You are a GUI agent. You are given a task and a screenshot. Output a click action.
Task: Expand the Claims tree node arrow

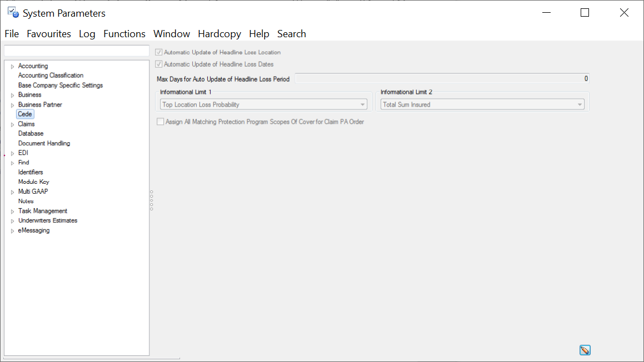pos(12,124)
